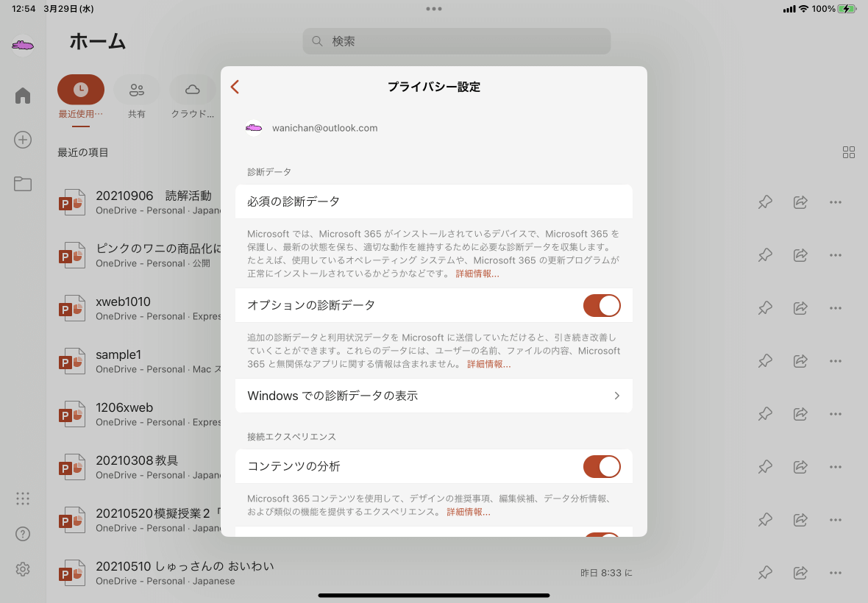Share the ピンクのワニ presentation

click(800, 255)
